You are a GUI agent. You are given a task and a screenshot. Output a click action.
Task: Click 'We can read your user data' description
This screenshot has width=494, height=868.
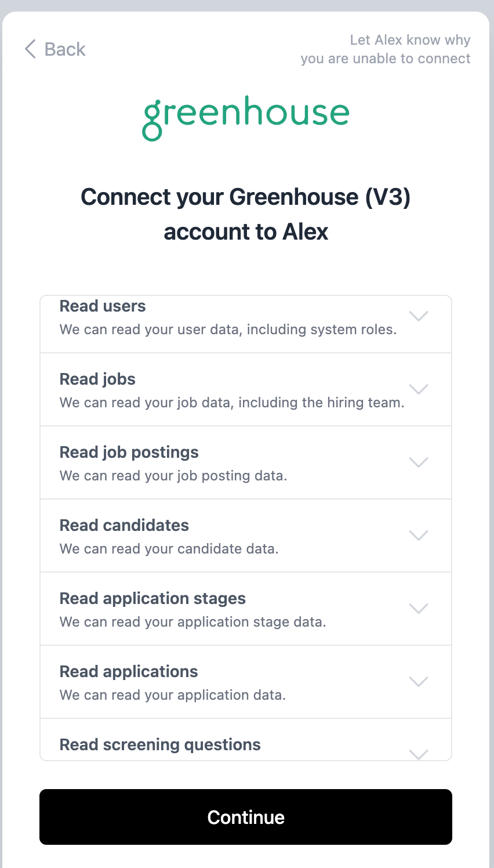(x=228, y=330)
